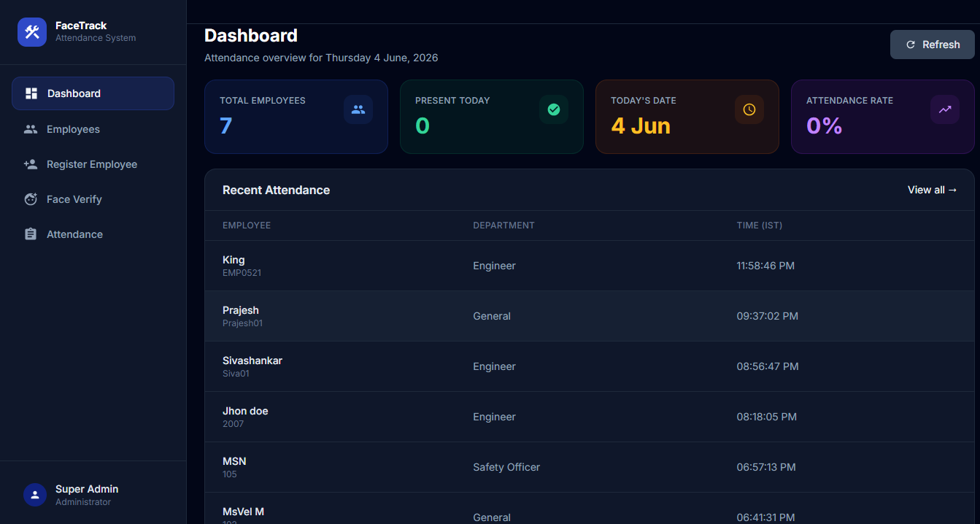Click the FaceTrack app title
This screenshot has height=524, width=980.
point(81,26)
